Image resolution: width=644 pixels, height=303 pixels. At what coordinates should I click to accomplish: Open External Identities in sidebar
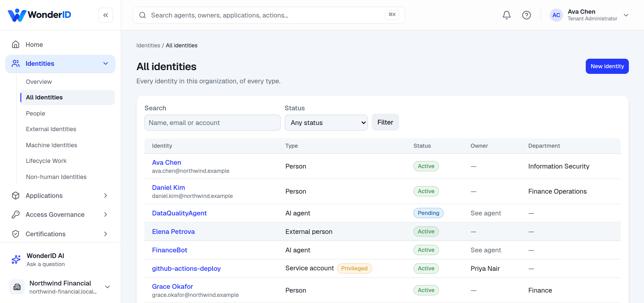(x=51, y=129)
